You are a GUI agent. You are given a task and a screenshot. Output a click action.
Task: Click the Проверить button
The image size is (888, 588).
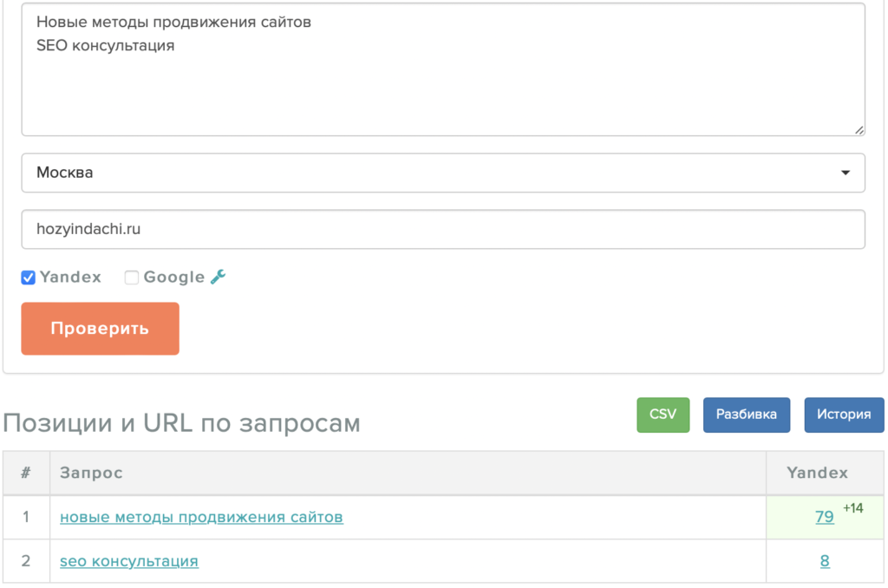(x=101, y=329)
